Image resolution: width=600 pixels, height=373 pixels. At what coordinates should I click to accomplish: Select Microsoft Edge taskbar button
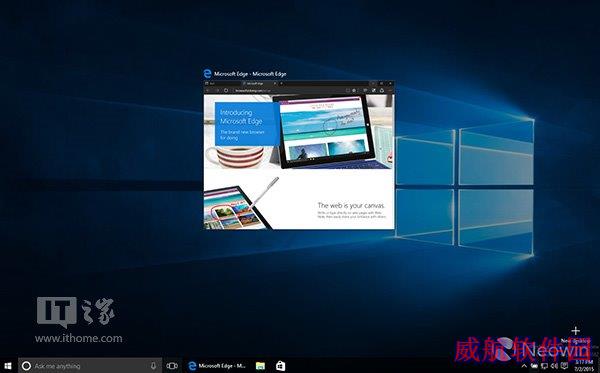(x=217, y=366)
